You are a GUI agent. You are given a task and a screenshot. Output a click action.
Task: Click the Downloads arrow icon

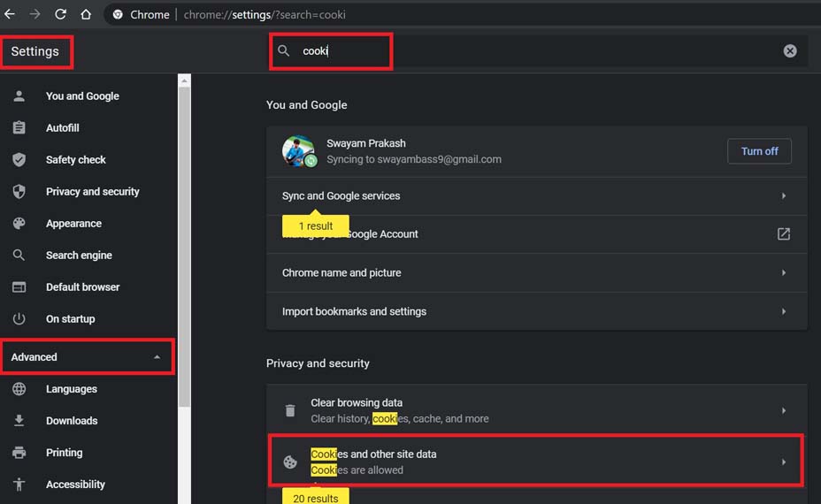coord(19,421)
